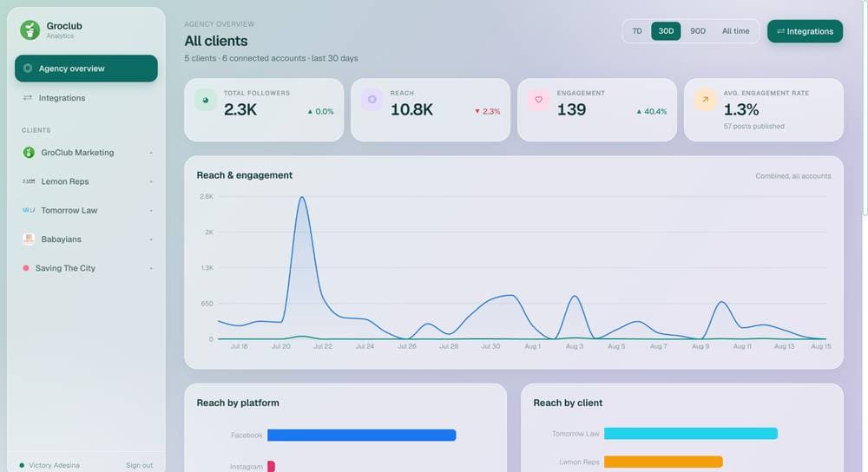Click the Sign out link

click(139, 465)
